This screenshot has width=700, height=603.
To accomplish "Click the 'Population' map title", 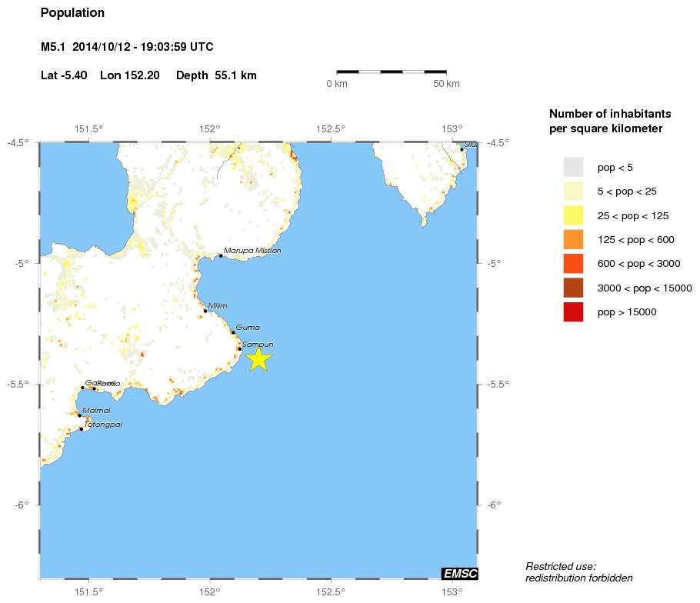I will click(x=72, y=13).
